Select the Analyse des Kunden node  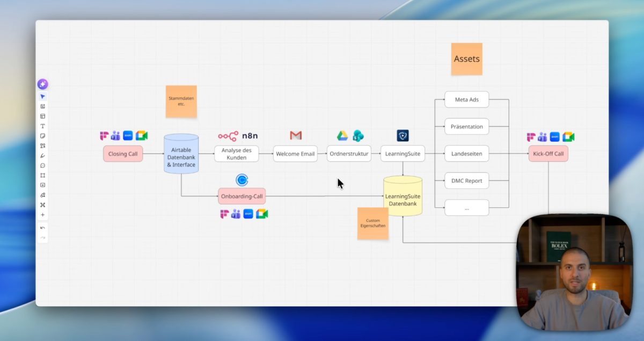tap(237, 154)
